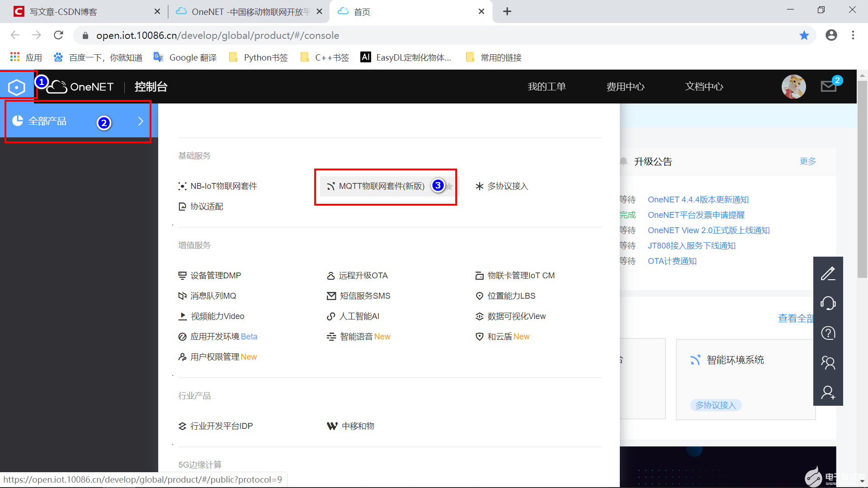Open OneNET 4.4.4版本更新通知 announcement
Screen dimensions: 868x488
tap(698, 200)
